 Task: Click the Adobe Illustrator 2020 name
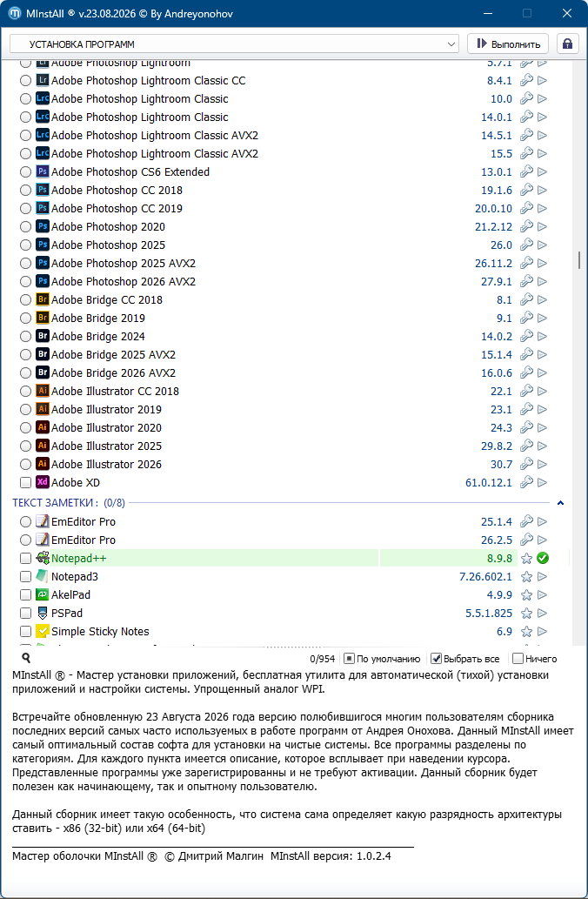click(x=107, y=427)
